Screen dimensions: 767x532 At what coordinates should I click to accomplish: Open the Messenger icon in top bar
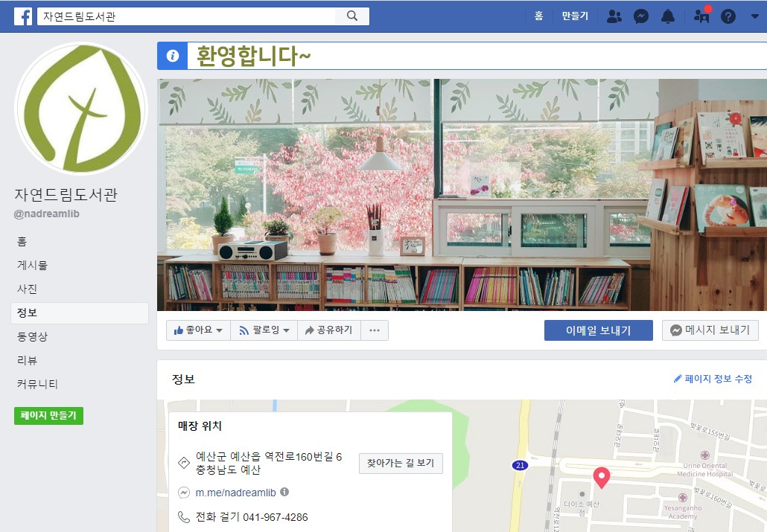pos(641,16)
